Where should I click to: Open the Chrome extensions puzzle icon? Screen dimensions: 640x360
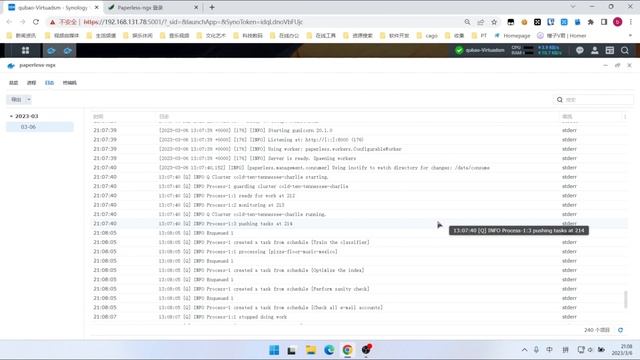pyautogui.click(x=591, y=22)
